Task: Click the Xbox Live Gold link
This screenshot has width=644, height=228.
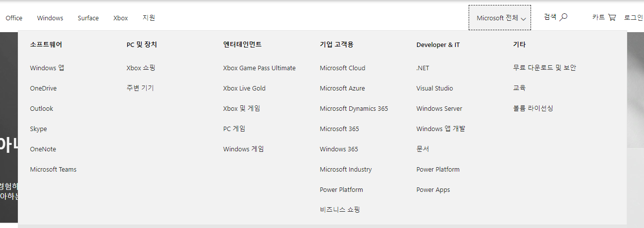Action: 244,88
